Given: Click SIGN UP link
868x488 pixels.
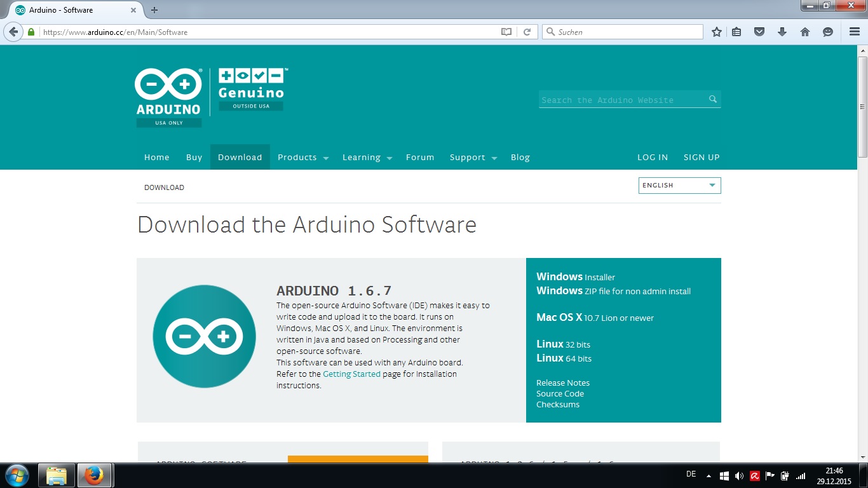Looking at the screenshot, I should point(702,157).
